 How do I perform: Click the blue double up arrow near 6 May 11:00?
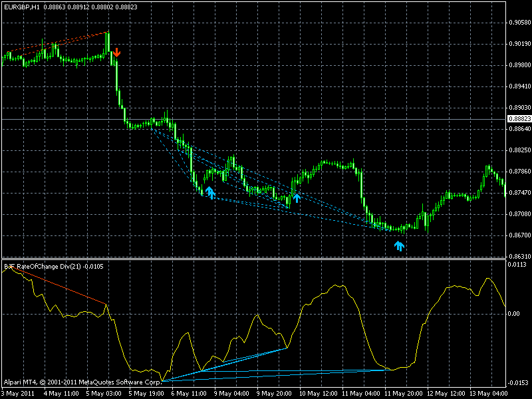click(210, 192)
